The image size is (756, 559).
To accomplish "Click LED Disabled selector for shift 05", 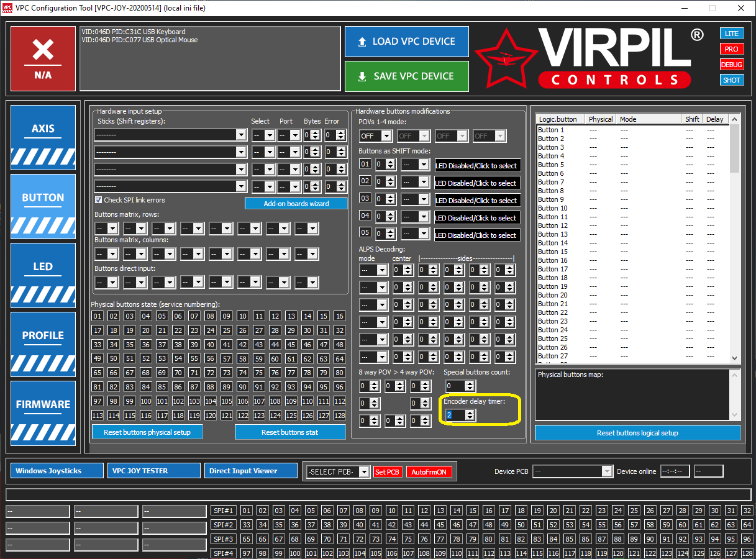I will [x=477, y=235].
